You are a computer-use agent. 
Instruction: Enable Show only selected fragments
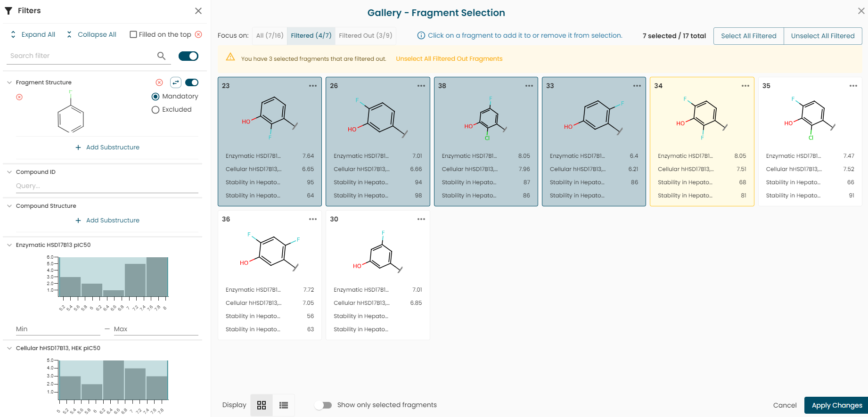(x=324, y=405)
